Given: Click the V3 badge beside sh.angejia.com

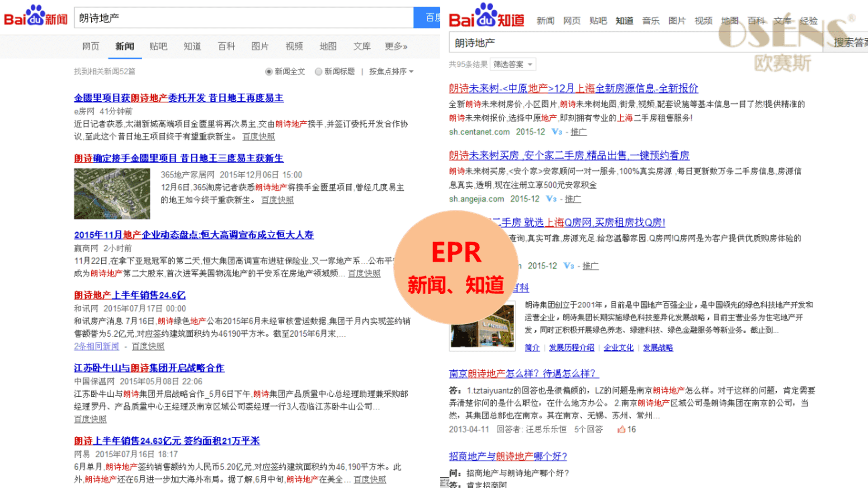Looking at the screenshot, I should [x=551, y=199].
